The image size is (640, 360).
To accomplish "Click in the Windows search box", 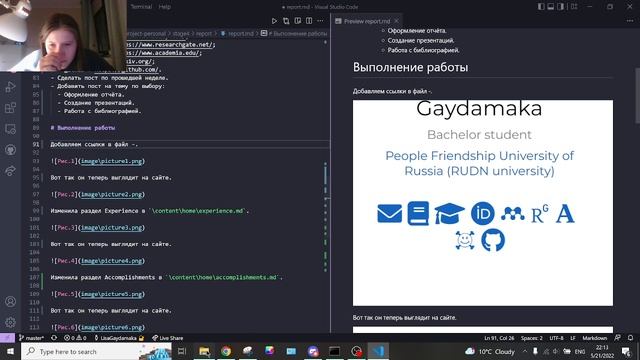I will tap(97, 351).
